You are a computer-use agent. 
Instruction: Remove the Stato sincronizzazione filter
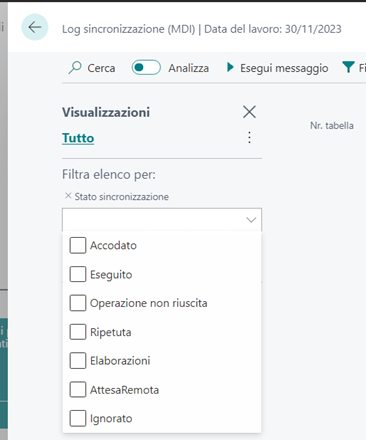[68, 196]
